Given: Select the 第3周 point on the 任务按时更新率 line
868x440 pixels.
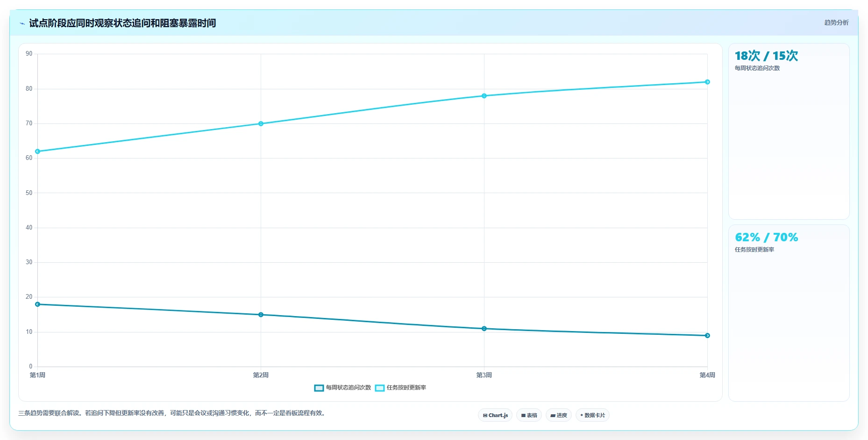Looking at the screenshot, I should [484, 96].
